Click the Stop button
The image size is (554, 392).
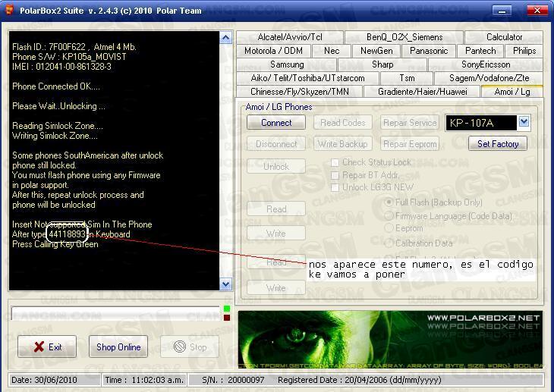(190, 347)
